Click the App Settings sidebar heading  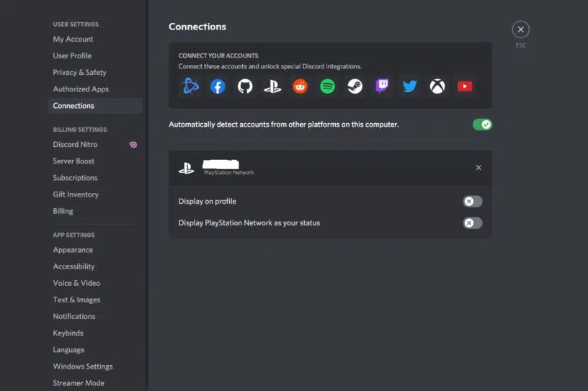(74, 235)
